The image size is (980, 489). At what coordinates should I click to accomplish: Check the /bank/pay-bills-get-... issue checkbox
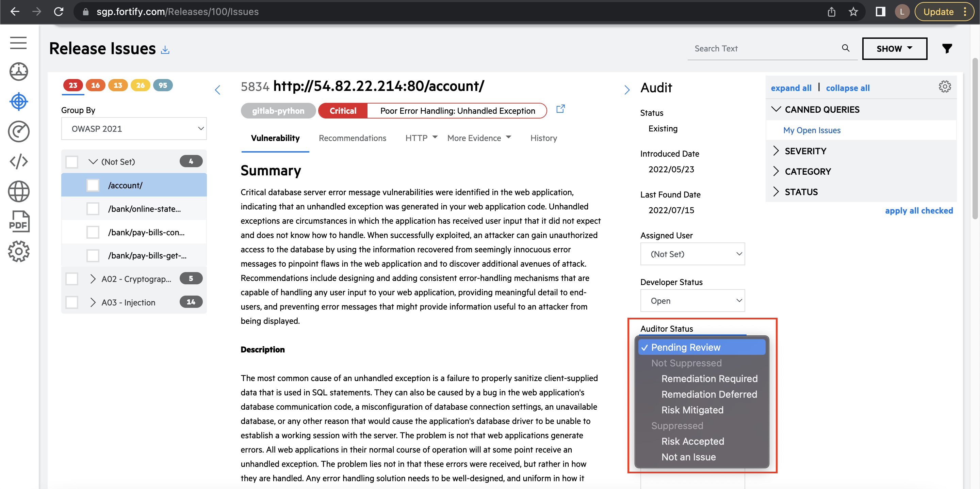point(93,255)
